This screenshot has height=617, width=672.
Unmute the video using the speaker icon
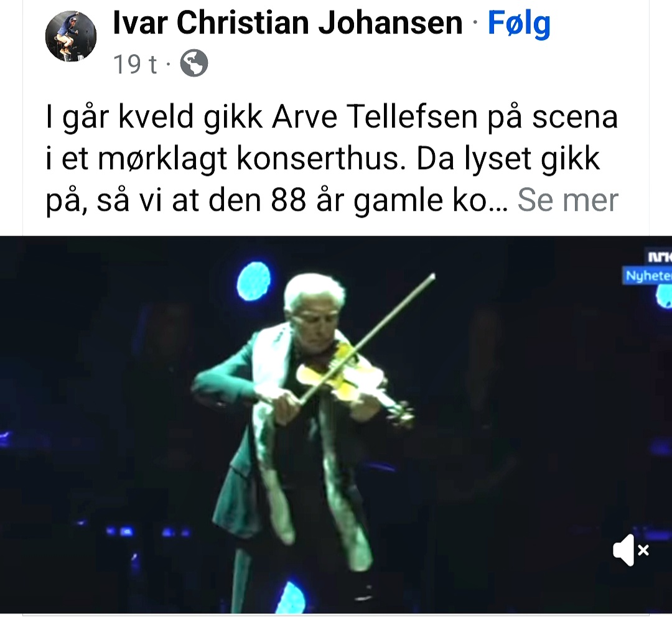tap(630, 550)
